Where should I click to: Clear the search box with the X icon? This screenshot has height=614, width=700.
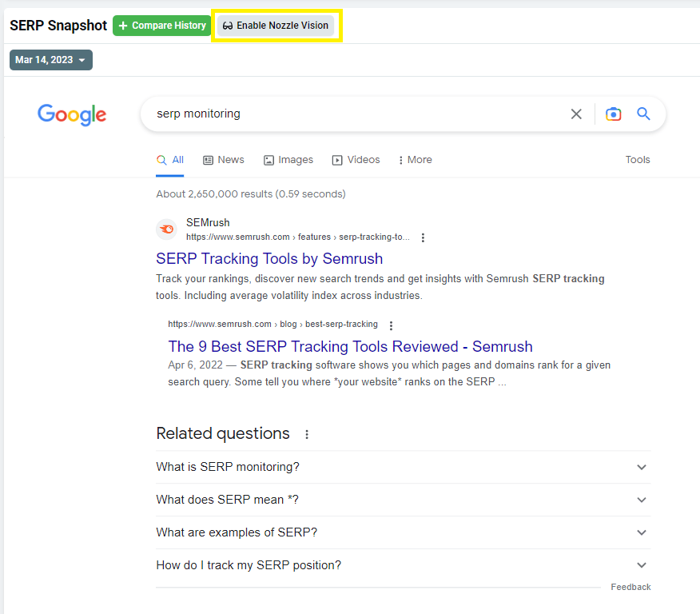[576, 114]
